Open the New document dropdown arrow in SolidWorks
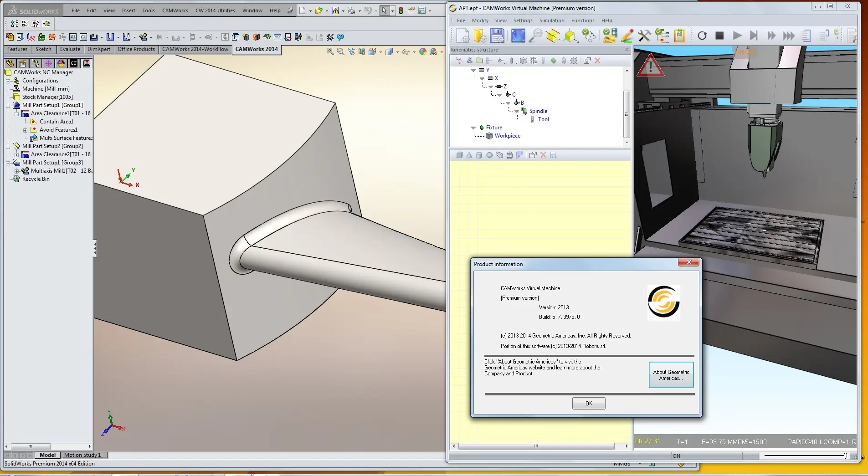 coord(310,11)
